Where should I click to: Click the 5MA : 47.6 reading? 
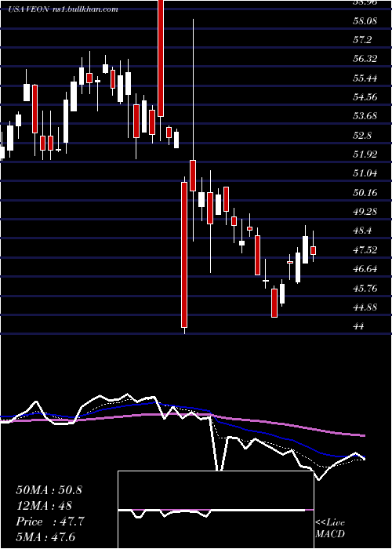(x=45, y=536)
